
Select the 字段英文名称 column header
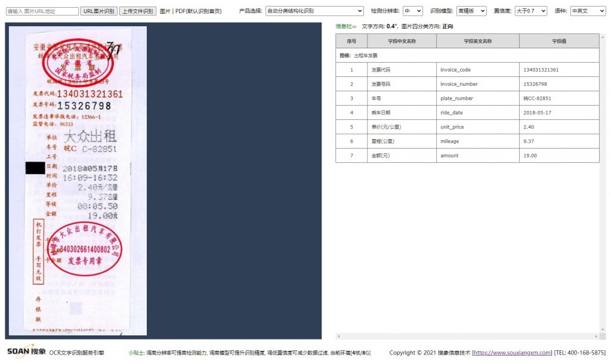click(477, 41)
